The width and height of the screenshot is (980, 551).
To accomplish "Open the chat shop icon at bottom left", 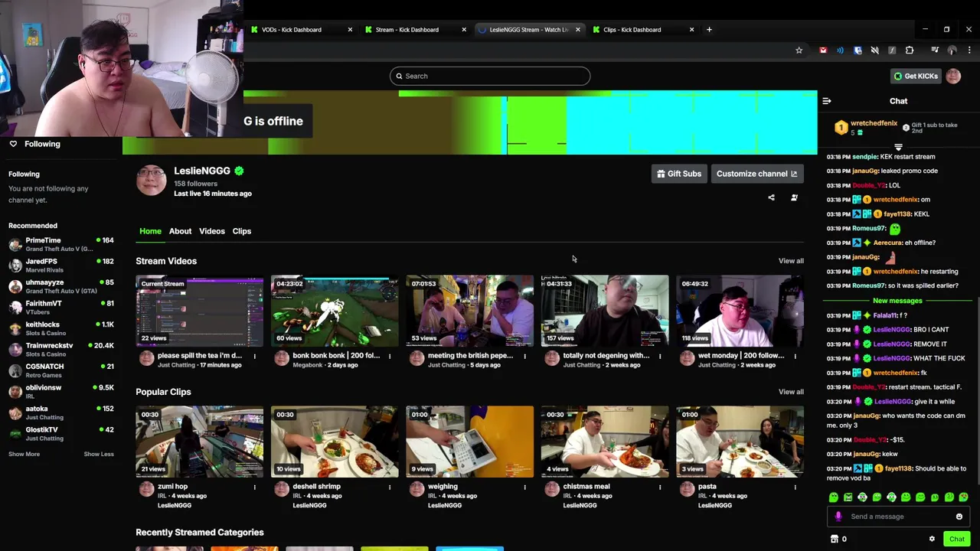I will pyautogui.click(x=835, y=539).
